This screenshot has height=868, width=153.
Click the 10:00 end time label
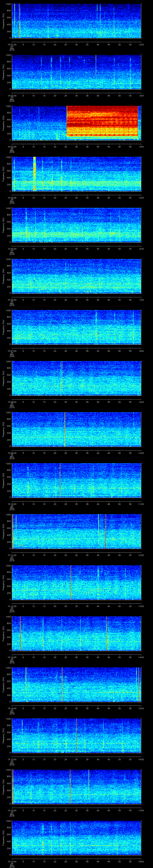click(x=141, y=453)
